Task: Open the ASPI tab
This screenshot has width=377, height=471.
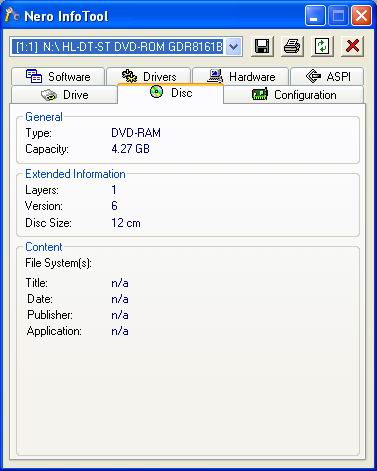Action: coord(327,77)
